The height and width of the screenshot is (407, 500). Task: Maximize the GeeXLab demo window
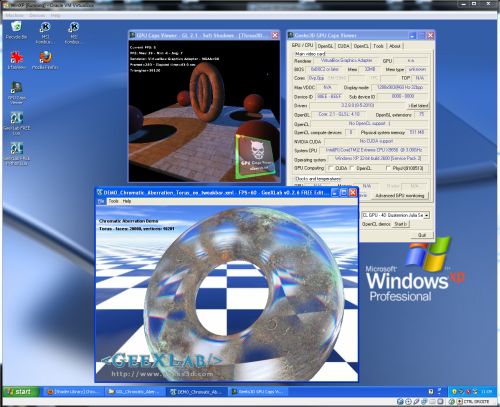[344, 192]
